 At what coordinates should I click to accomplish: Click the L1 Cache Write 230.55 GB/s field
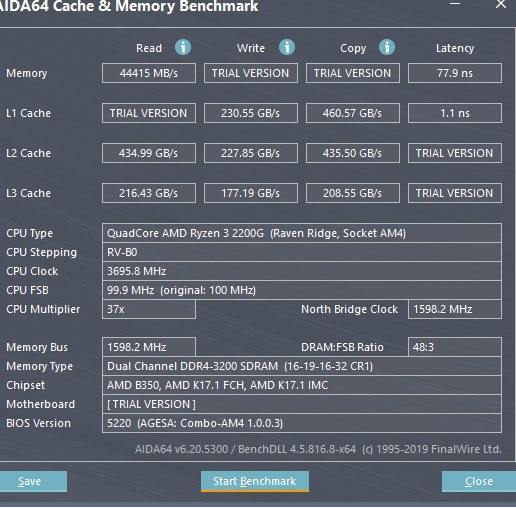click(251, 113)
